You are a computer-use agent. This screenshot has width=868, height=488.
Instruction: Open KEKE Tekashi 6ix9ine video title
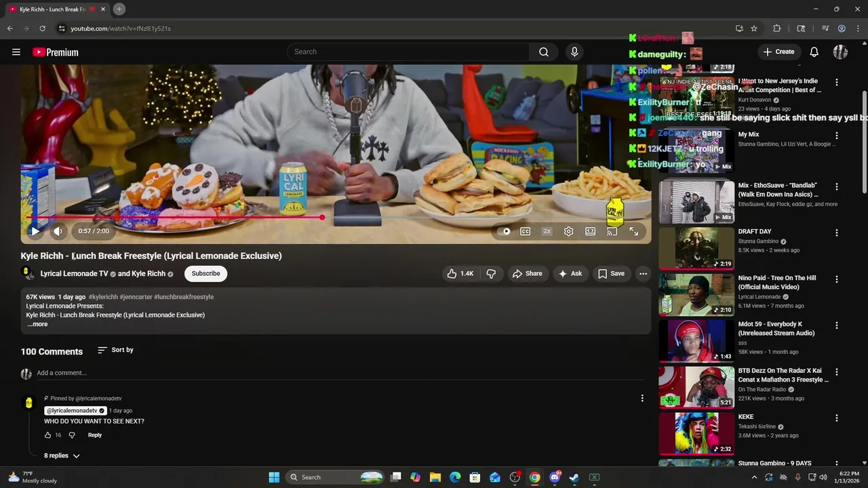pyautogui.click(x=746, y=417)
